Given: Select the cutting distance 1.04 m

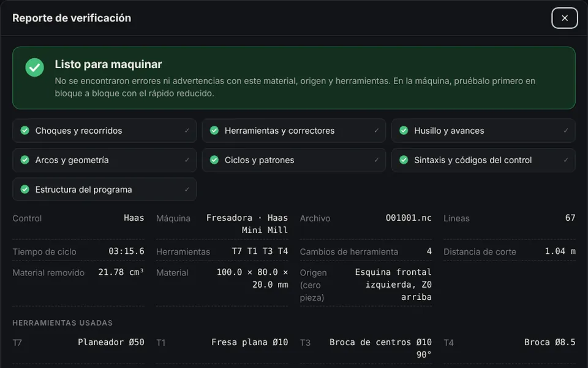Looking at the screenshot, I should tap(560, 251).
